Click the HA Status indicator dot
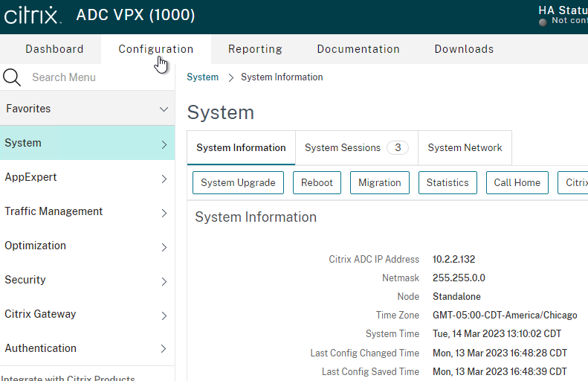588x381 pixels. pos(542,22)
